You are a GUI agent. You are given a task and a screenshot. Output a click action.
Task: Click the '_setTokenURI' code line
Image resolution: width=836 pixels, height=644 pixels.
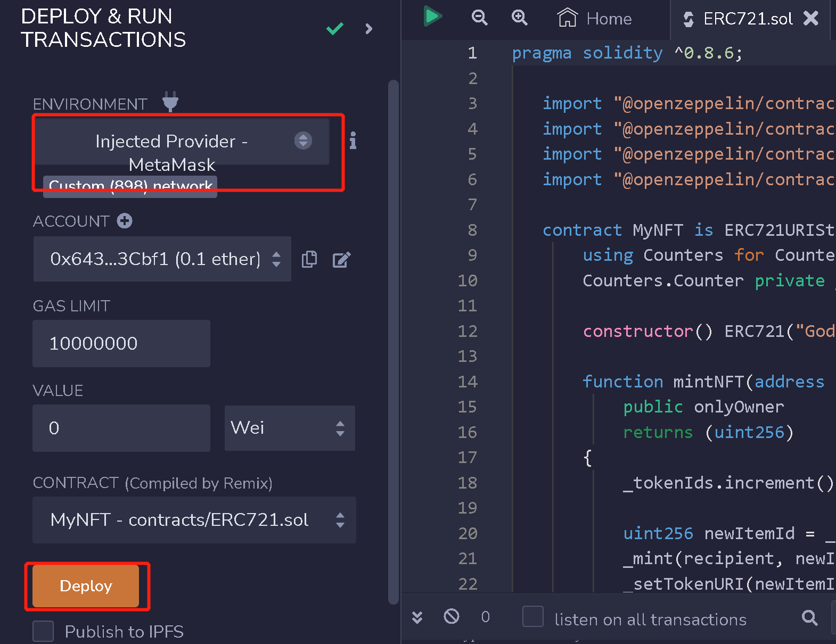pyautogui.click(x=728, y=584)
